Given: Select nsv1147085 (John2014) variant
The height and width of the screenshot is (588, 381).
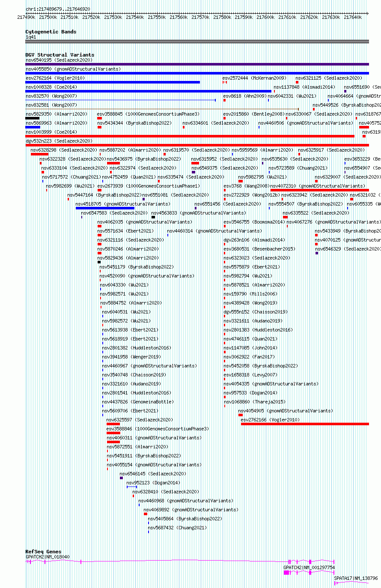Looking at the screenshot, I should (224, 352).
